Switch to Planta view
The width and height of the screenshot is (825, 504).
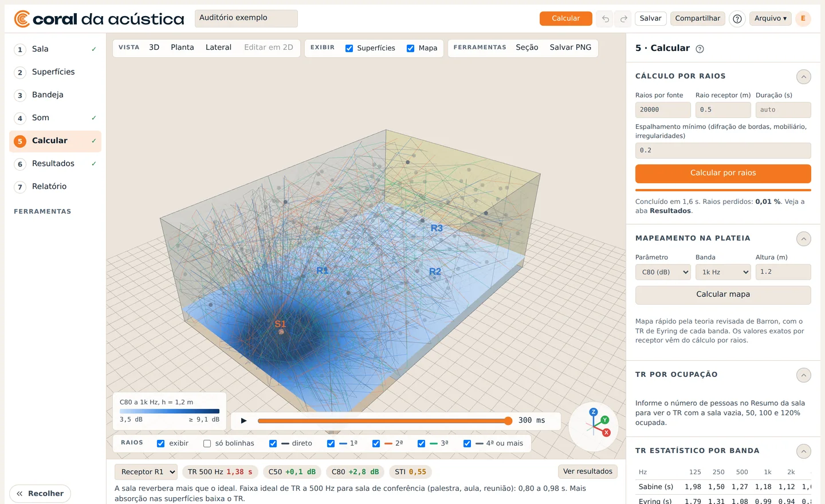click(182, 48)
